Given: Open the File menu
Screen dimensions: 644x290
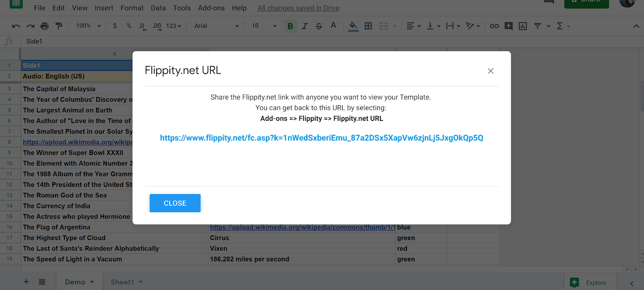Looking at the screenshot, I should (x=39, y=8).
